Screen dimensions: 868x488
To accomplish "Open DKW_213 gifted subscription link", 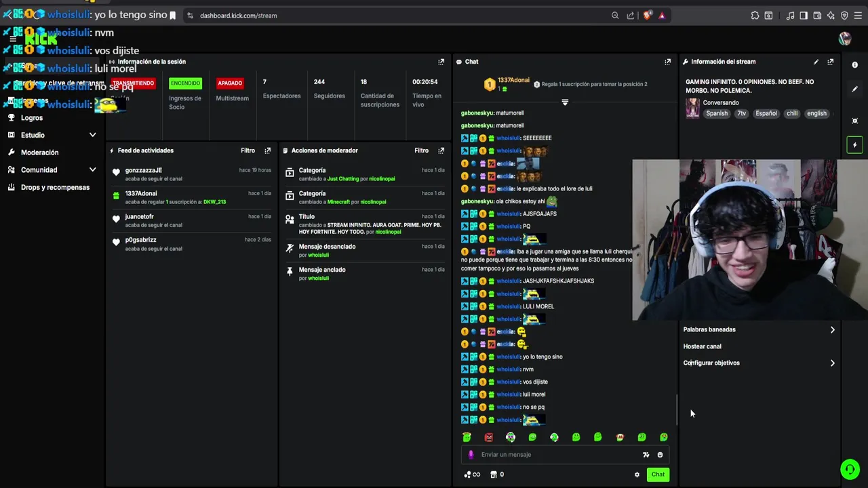I will pyautogui.click(x=214, y=202).
